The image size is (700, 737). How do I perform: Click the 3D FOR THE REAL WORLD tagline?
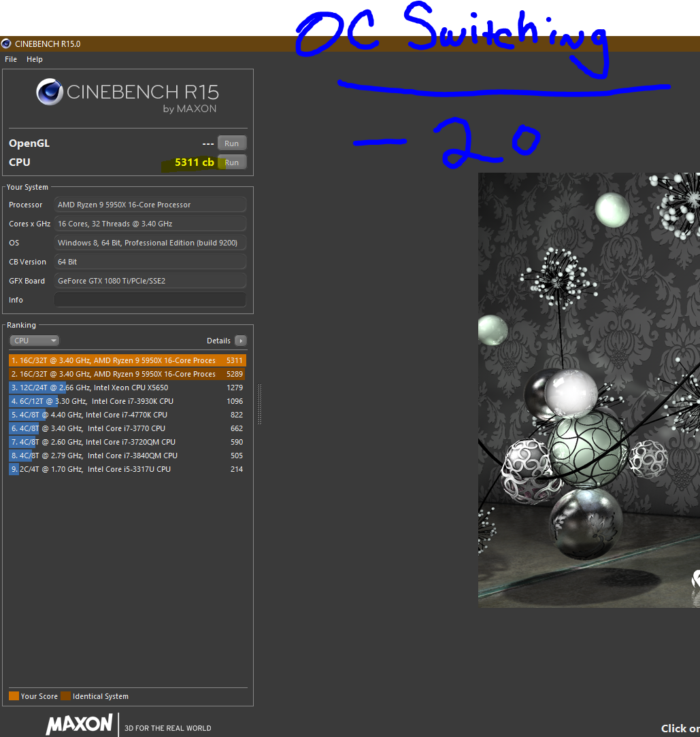pyautogui.click(x=168, y=728)
